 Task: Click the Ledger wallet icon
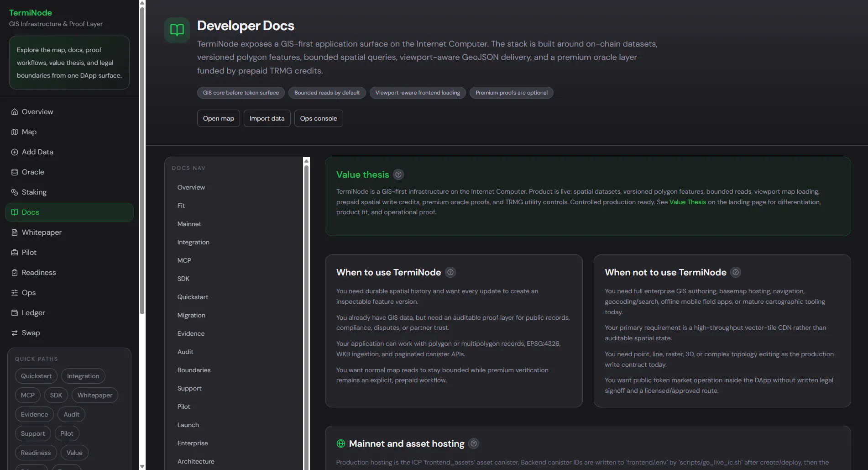coord(15,313)
